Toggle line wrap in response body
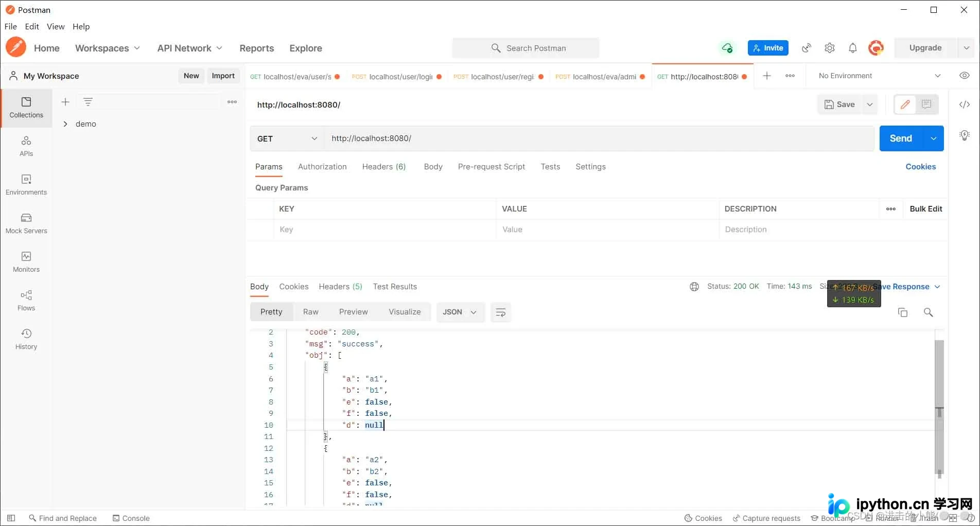Viewport: 980px width, 526px height. pos(501,312)
